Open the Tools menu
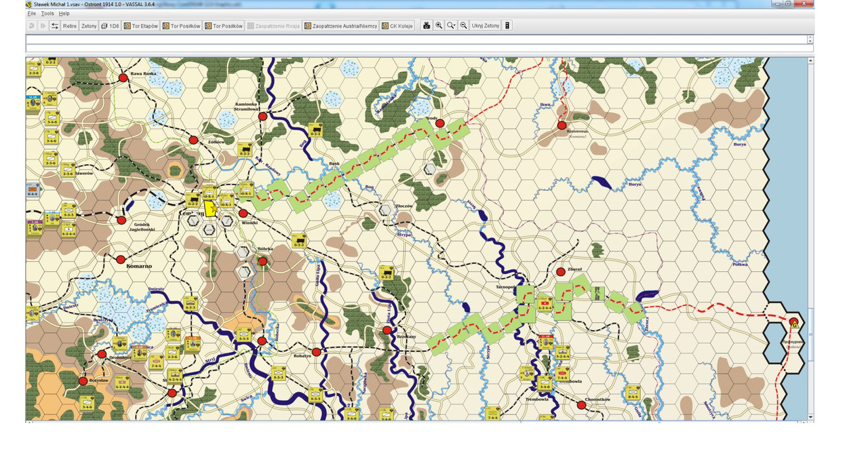This screenshot has height=470, width=868. (47, 14)
